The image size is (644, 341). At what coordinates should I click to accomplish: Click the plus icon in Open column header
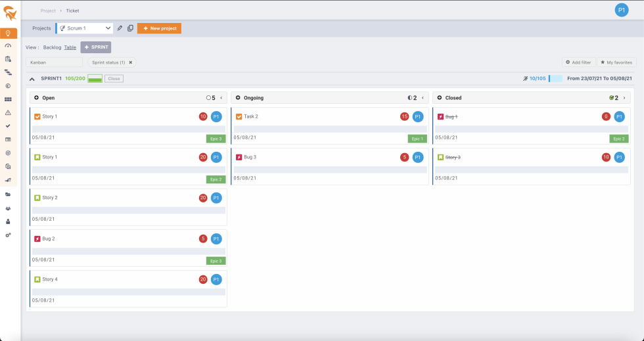coord(36,98)
